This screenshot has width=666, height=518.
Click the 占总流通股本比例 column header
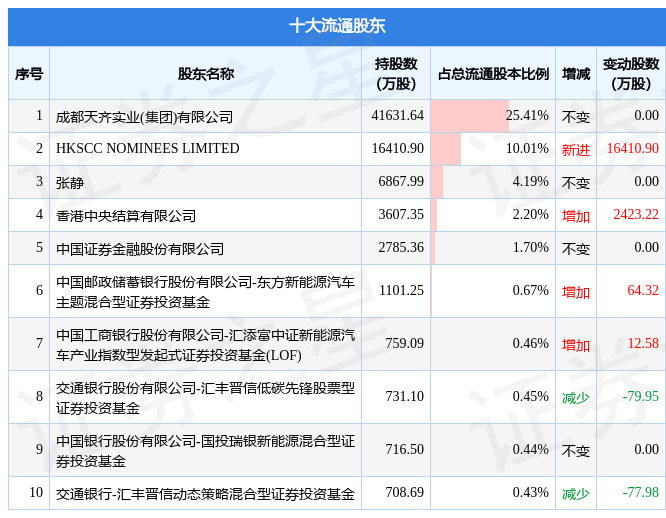tap(493, 74)
